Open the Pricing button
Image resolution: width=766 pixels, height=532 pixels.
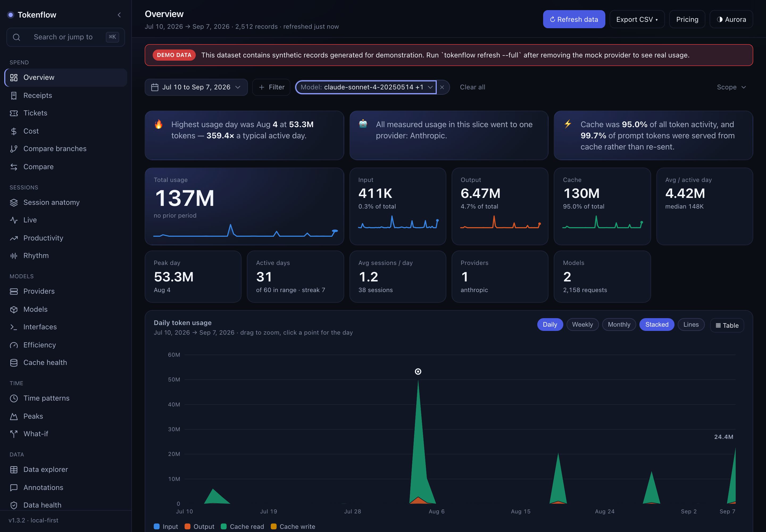tap(687, 19)
